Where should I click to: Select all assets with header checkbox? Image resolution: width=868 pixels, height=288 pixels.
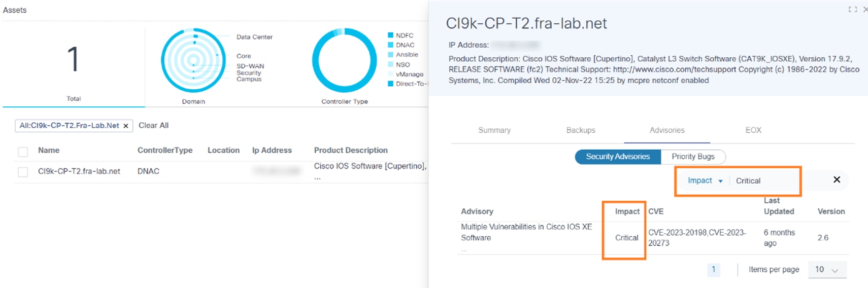(x=23, y=151)
